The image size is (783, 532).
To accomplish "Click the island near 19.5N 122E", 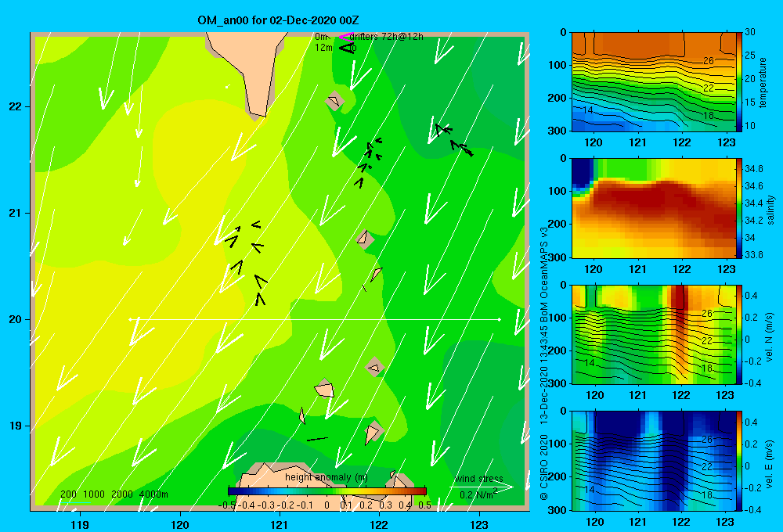I will 374,368.
